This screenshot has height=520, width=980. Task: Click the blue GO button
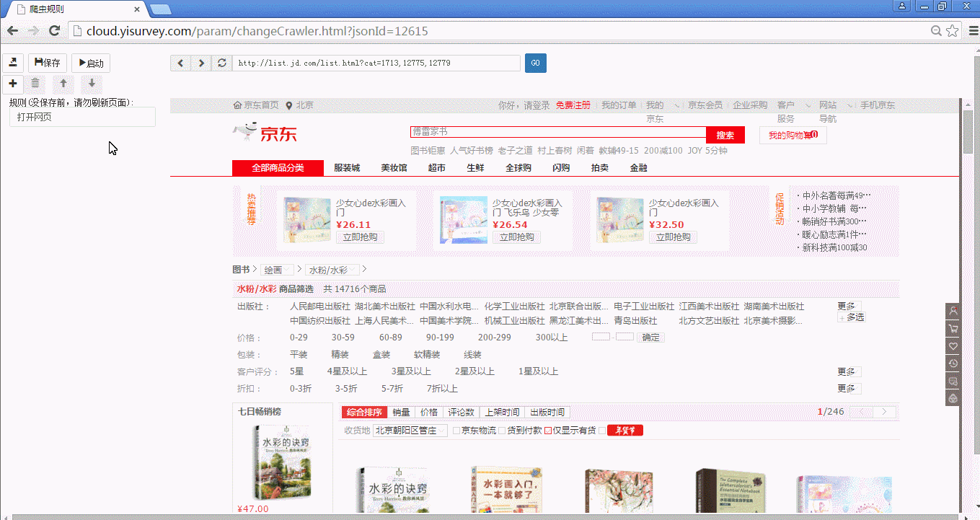pos(536,63)
